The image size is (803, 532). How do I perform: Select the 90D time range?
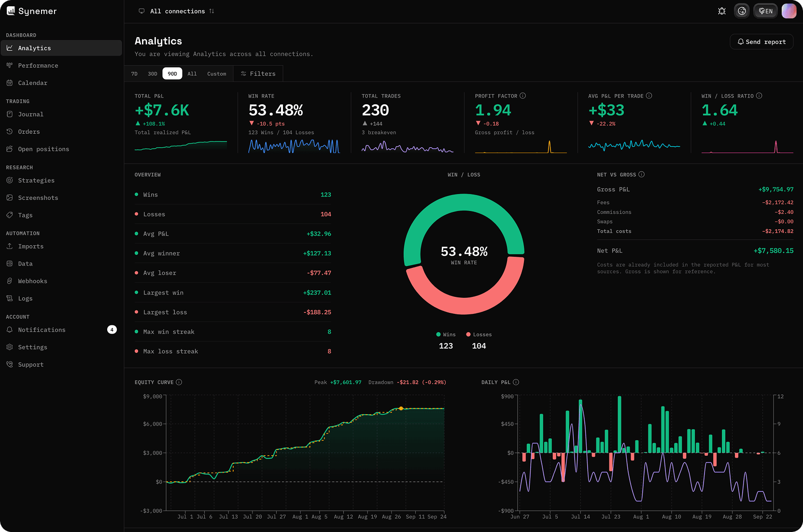click(172, 74)
